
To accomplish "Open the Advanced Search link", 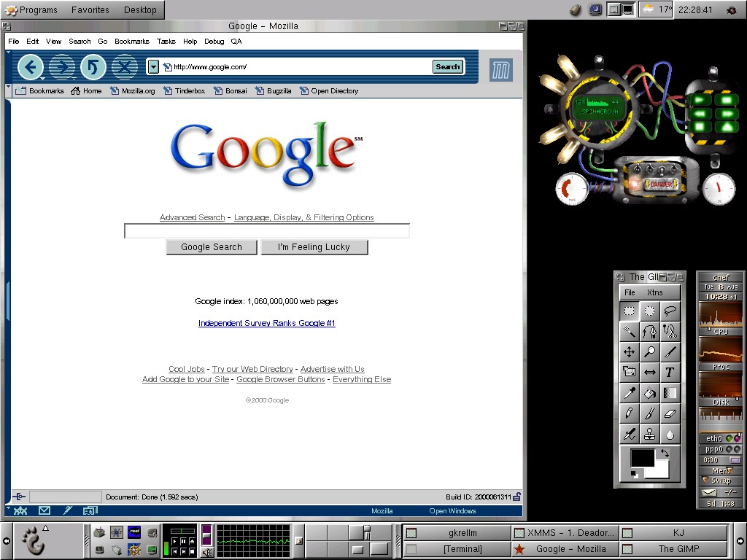I will [192, 217].
